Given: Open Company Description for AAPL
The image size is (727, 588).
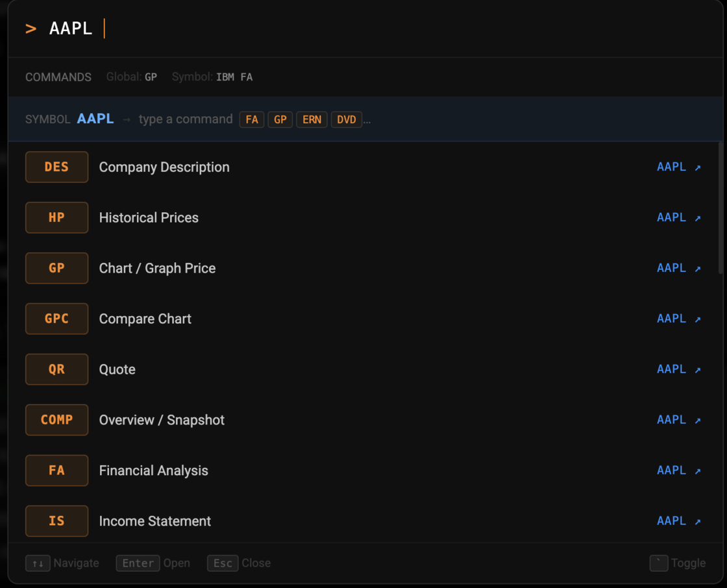Looking at the screenshot, I should [x=363, y=167].
